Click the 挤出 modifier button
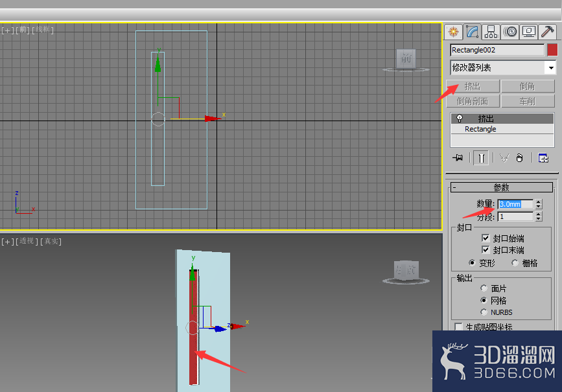This screenshot has width=562, height=392. pyautogui.click(x=473, y=86)
